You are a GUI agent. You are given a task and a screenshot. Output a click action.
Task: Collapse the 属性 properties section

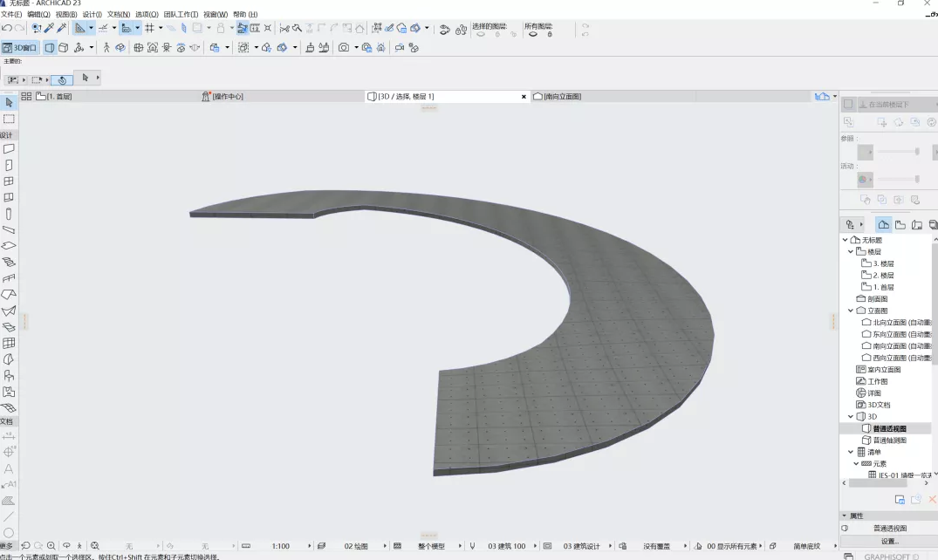pyautogui.click(x=845, y=516)
